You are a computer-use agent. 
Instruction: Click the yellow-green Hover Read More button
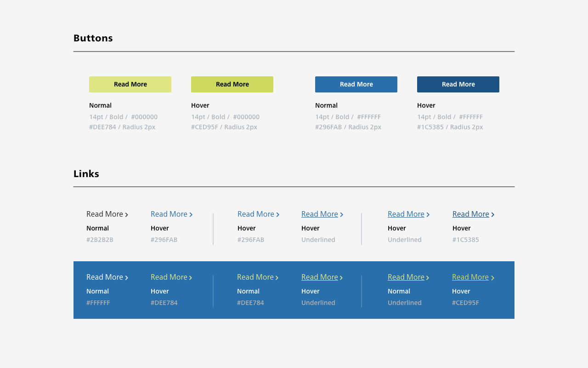coord(232,84)
